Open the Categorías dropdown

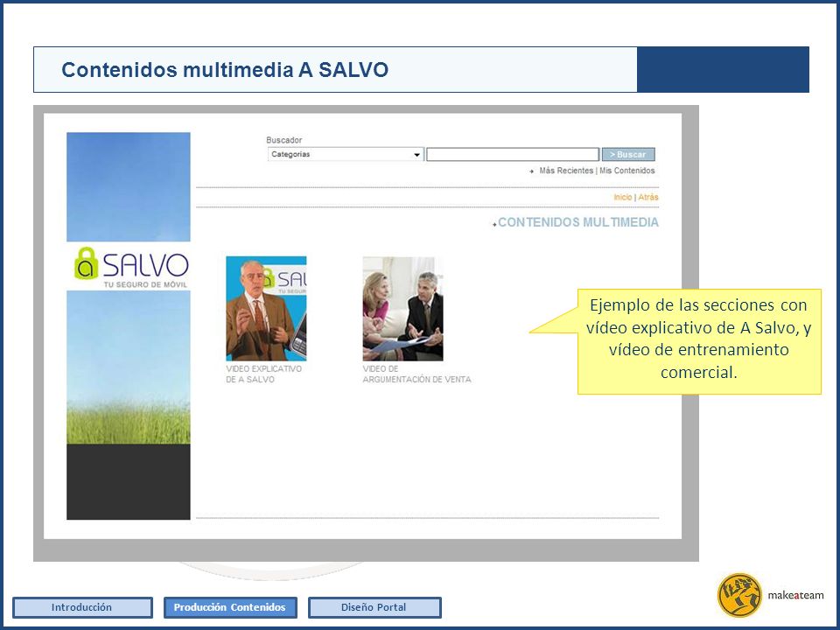coord(346,154)
